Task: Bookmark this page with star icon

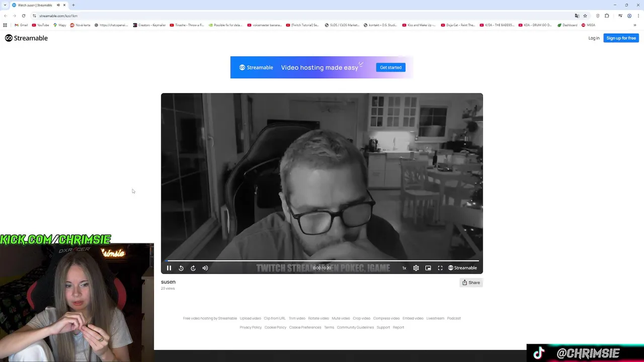Action: tap(585, 16)
